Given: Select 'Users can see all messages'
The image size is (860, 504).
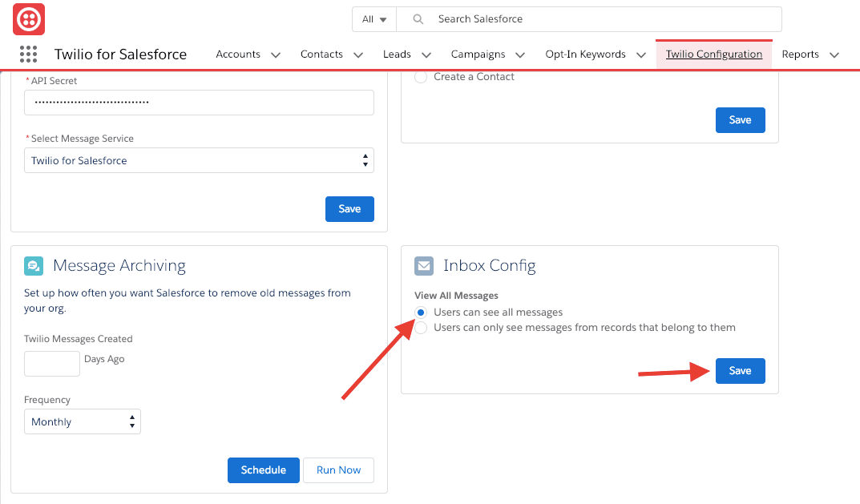Looking at the screenshot, I should 420,312.
